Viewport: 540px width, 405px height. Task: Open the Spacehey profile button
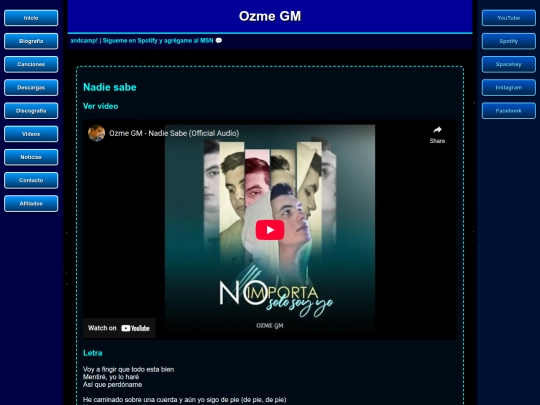[x=509, y=64]
